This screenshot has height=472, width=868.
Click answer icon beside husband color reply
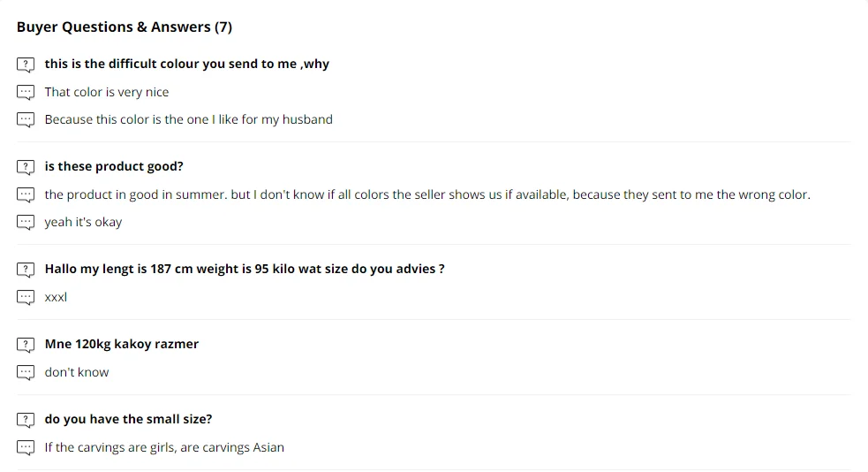pos(26,119)
